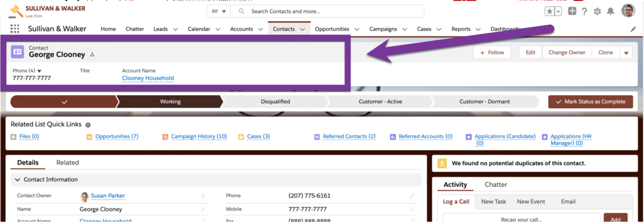Screen dimensions: 644x222
Task: Open the Chatter navigation tab
Action: click(135, 29)
